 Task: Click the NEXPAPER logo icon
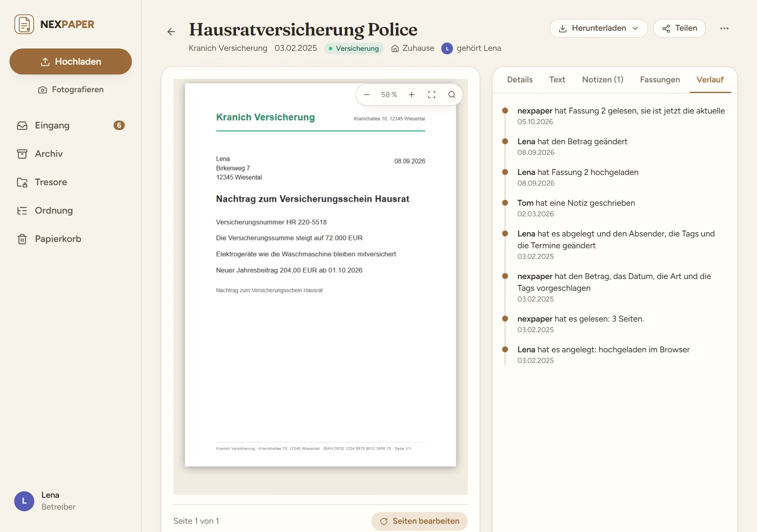pyautogui.click(x=24, y=24)
